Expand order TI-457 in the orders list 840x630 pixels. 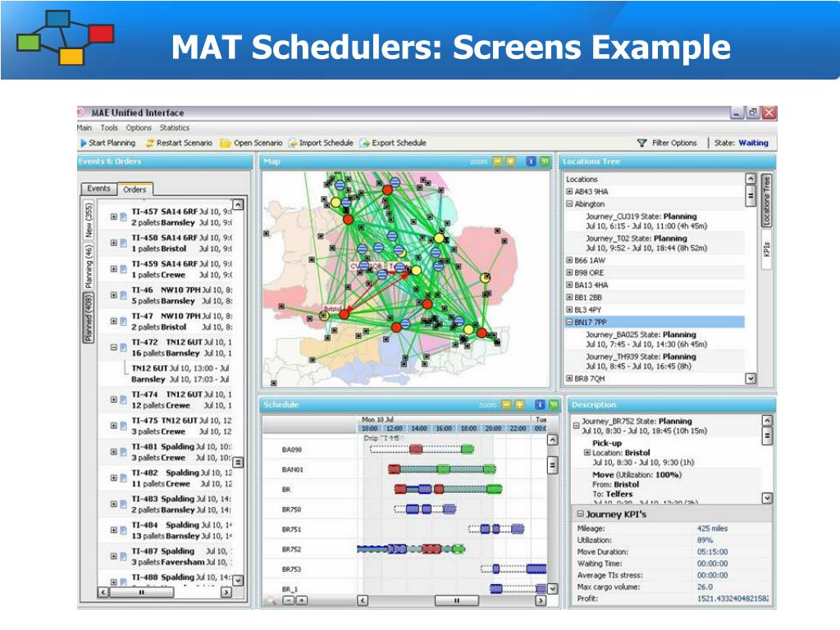113,217
